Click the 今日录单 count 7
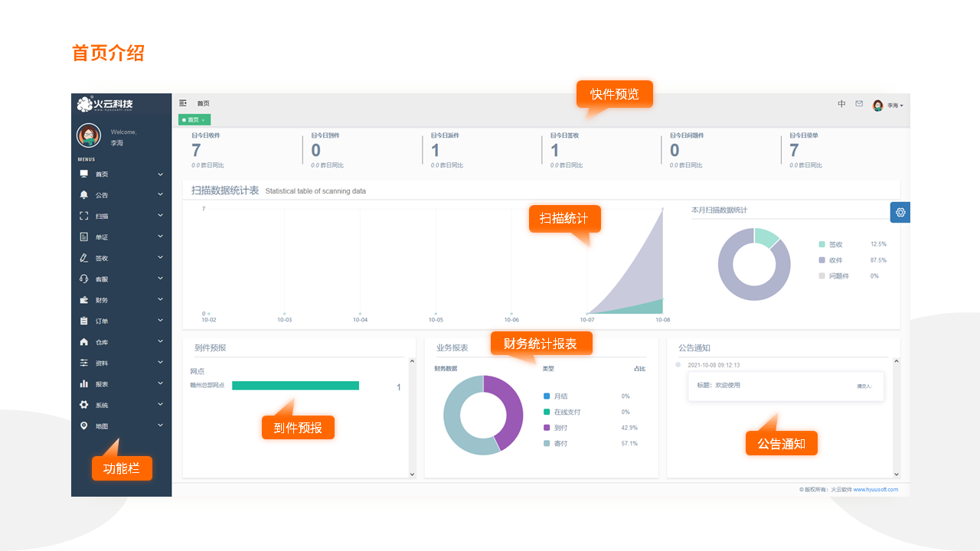The width and height of the screenshot is (980, 551). coord(794,151)
